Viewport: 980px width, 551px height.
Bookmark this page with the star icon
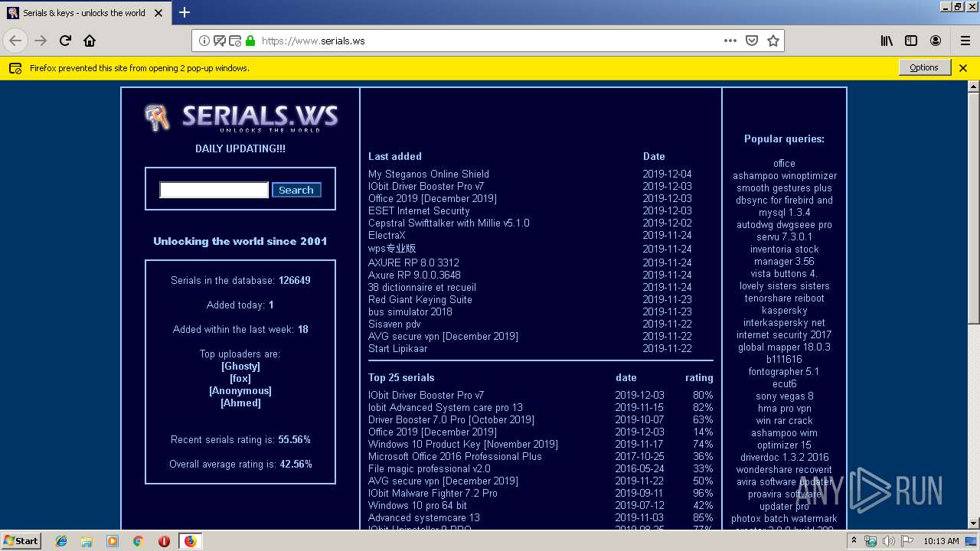(x=773, y=41)
